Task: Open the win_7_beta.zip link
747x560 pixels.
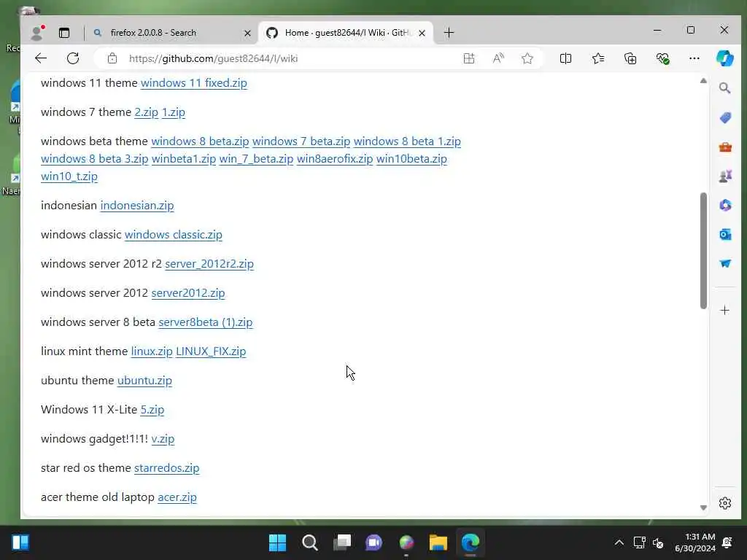Action: click(x=256, y=158)
